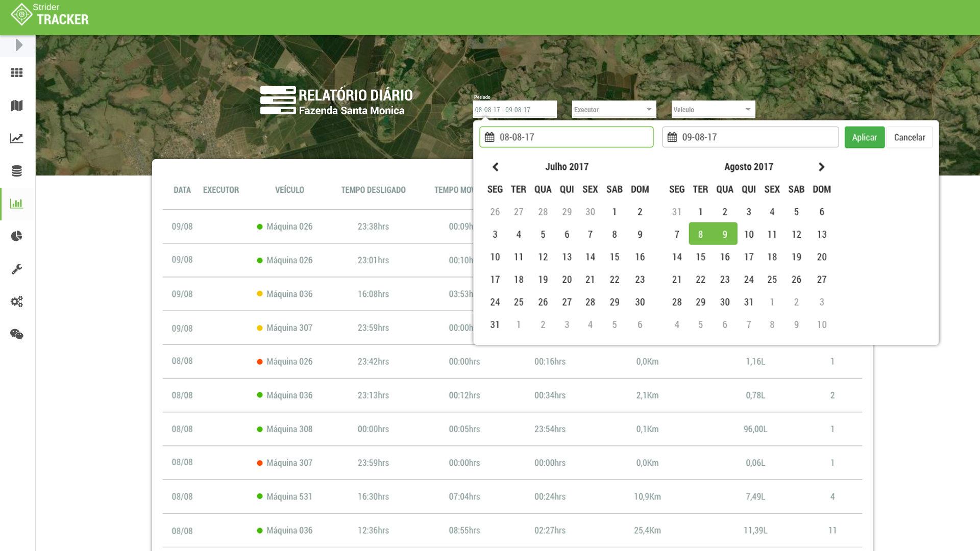The height and width of the screenshot is (551, 980).
Task: Click the Cancelar button
Action: pos(909,137)
